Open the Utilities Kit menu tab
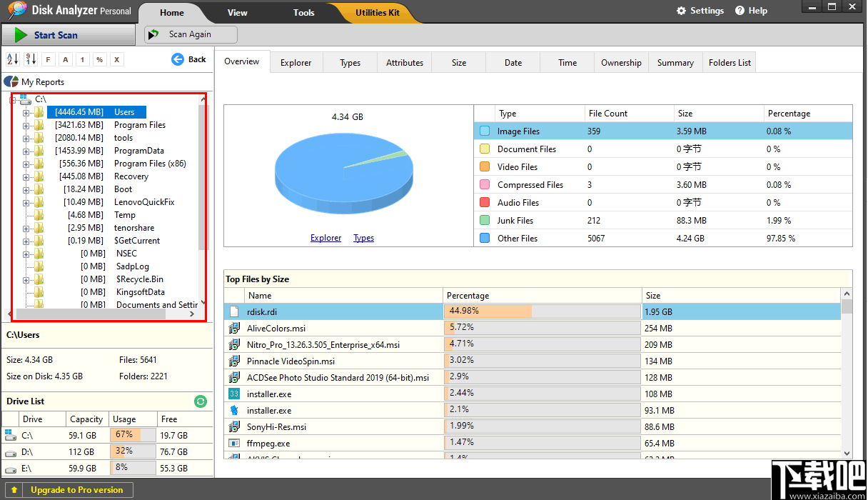The image size is (868, 500). (378, 12)
